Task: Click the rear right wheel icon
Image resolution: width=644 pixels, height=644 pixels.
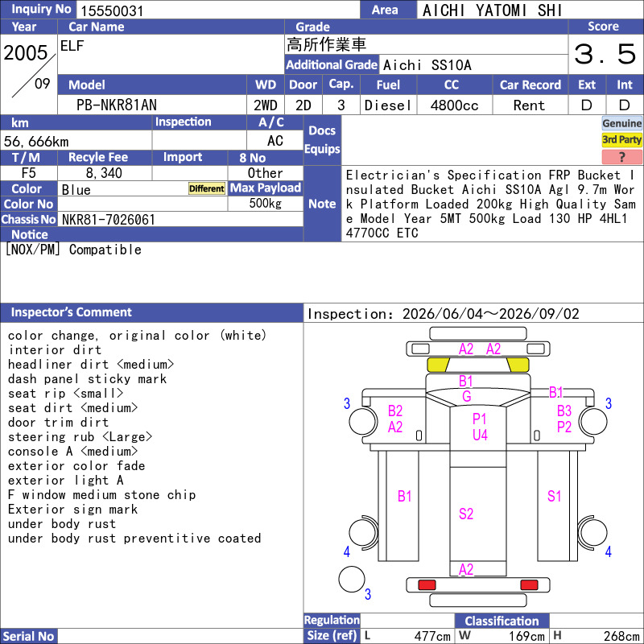Action: coord(592,533)
